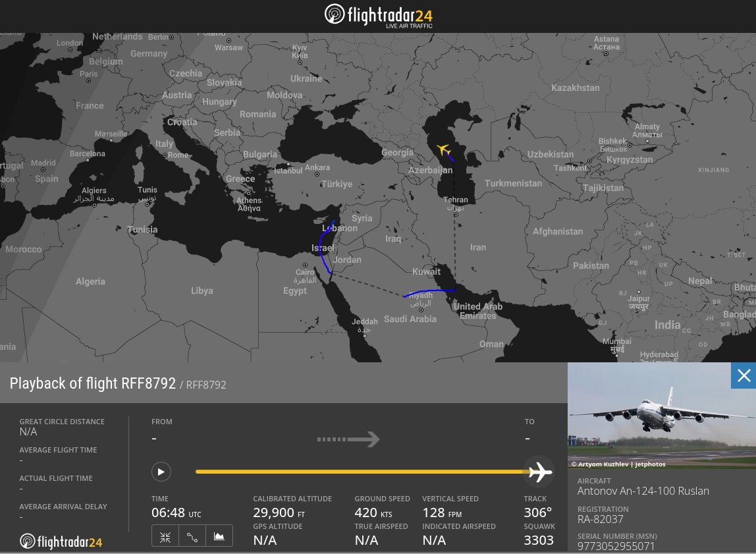The height and width of the screenshot is (554, 756).
Task: Click the Antonov An-124-100 Ruslan aircraft text
Action: 643,491
